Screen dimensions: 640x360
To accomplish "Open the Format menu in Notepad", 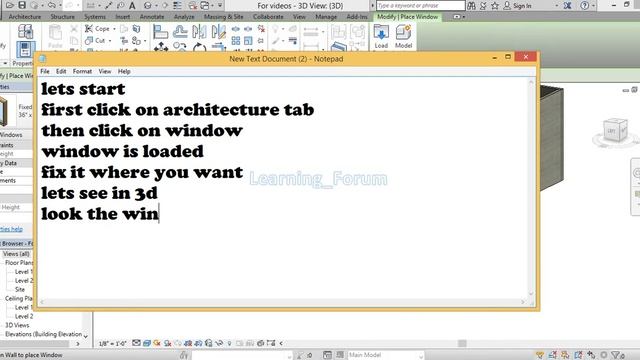I will pyautogui.click(x=82, y=71).
